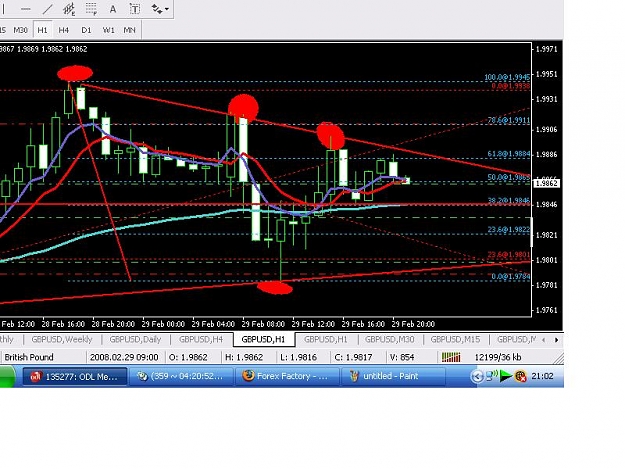
Task: Click the L: 1.9816 status field
Action: pos(299,357)
